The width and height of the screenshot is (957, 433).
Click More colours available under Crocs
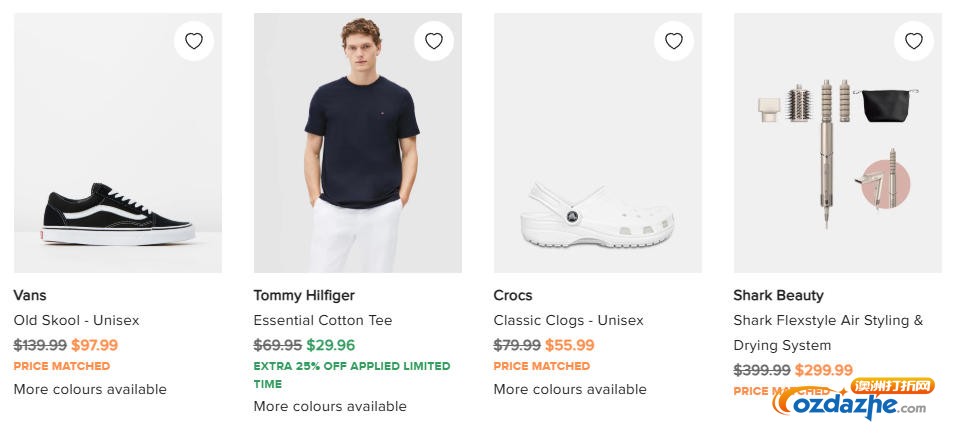pyautogui.click(x=570, y=389)
